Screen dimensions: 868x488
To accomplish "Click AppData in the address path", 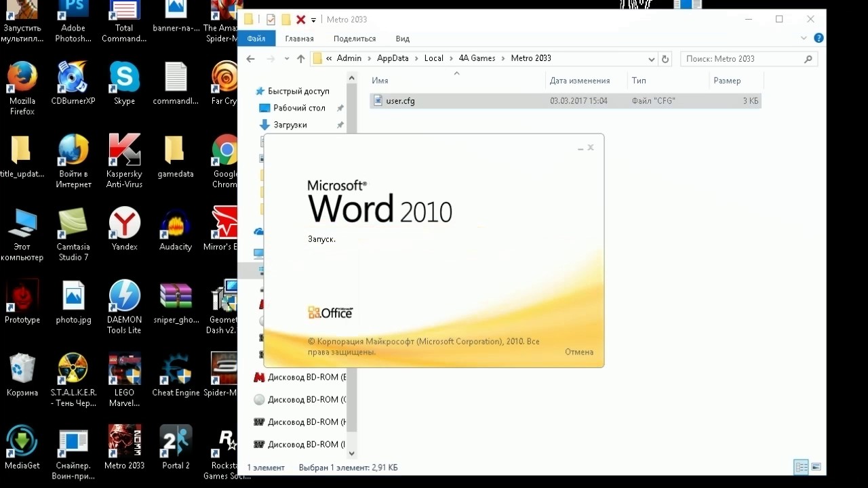I will pyautogui.click(x=393, y=58).
